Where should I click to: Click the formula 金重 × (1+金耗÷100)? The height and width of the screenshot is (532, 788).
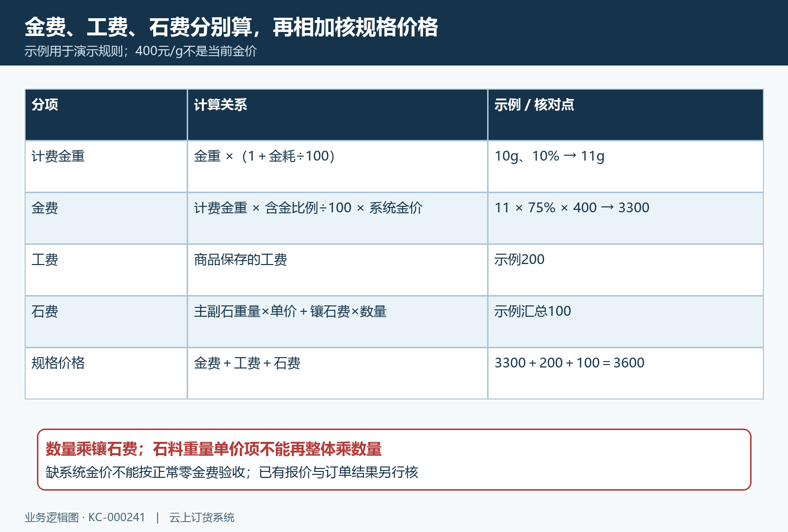264,156
